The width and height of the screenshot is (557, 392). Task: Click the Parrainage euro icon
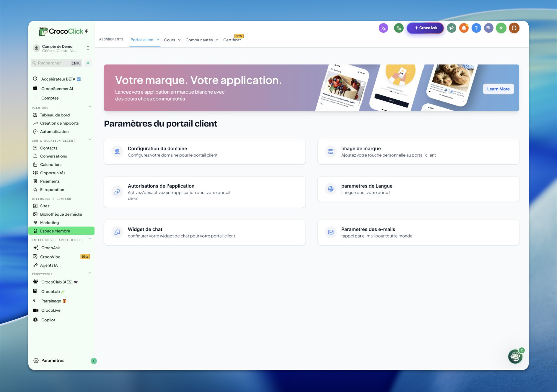[35, 301]
